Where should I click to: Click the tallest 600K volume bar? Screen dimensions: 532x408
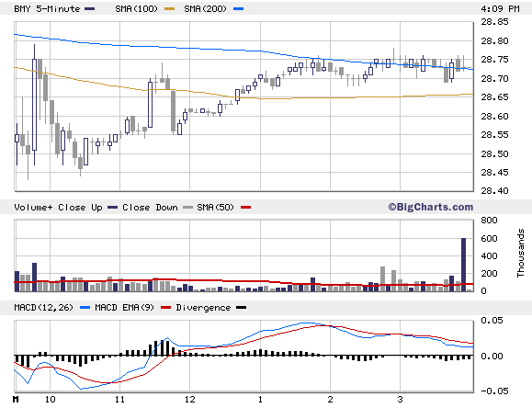click(463, 265)
